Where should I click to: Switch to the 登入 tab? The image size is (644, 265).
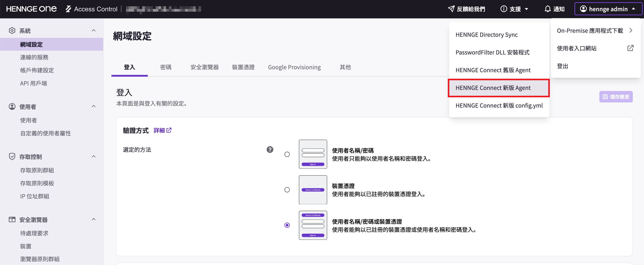[130, 67]
